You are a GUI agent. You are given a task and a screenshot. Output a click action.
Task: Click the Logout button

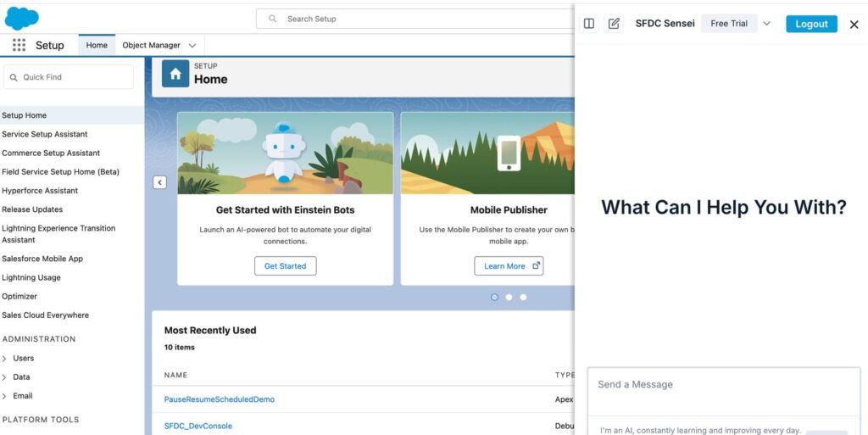(x=811, y=24)
